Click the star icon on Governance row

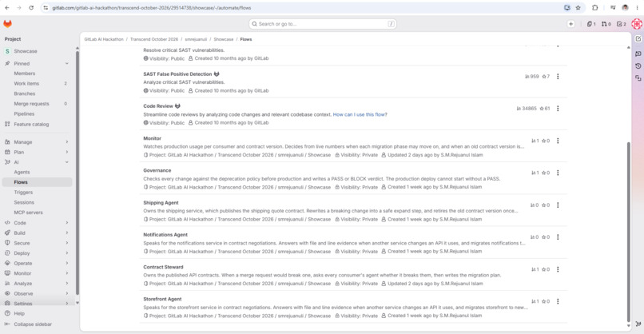pos(543,173)
